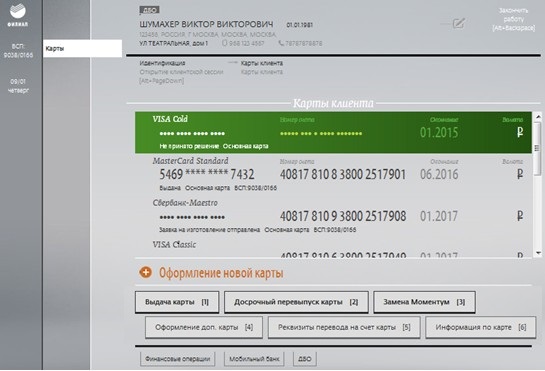Viewport: 545px width, 371px height.
Task: Click Реквизиты перевода на счет карты button
Action: tap(344, 327)
